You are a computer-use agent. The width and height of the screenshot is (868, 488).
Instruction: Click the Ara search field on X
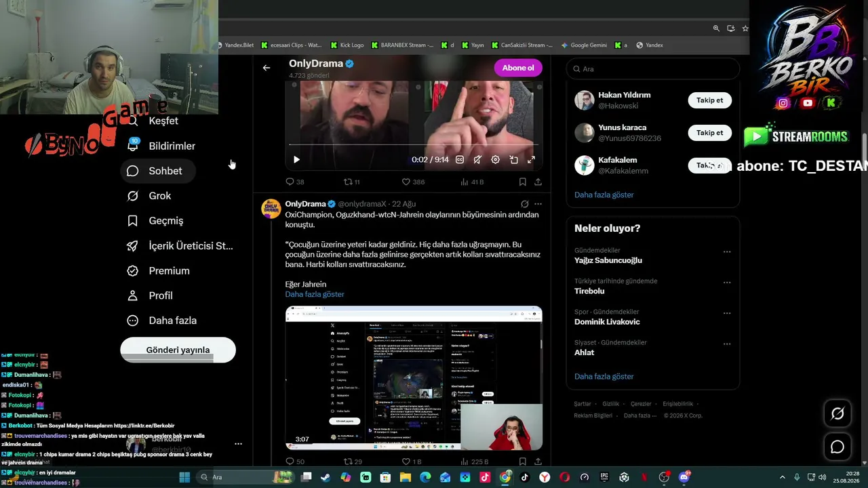[x=652, y=68]
